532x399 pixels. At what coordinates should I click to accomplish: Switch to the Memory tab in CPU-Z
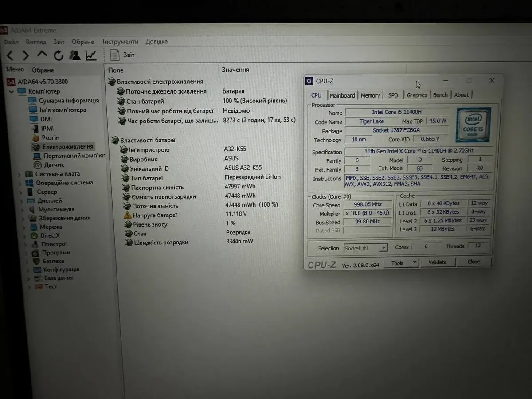coord(370,95)
